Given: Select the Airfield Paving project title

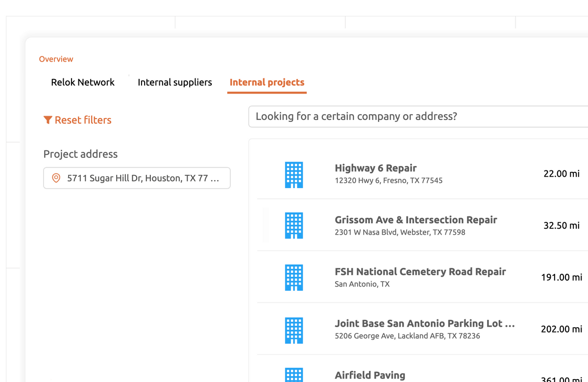Looking at the screenshot, I should pyautogui.click(x=370, y=375).
